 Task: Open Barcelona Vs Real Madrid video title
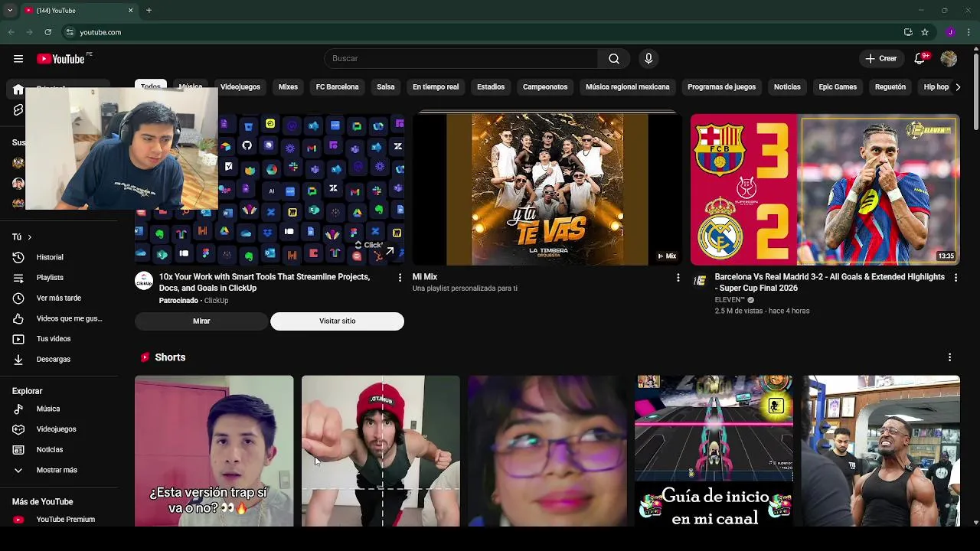pyautogui.click(x=829, y=282)
